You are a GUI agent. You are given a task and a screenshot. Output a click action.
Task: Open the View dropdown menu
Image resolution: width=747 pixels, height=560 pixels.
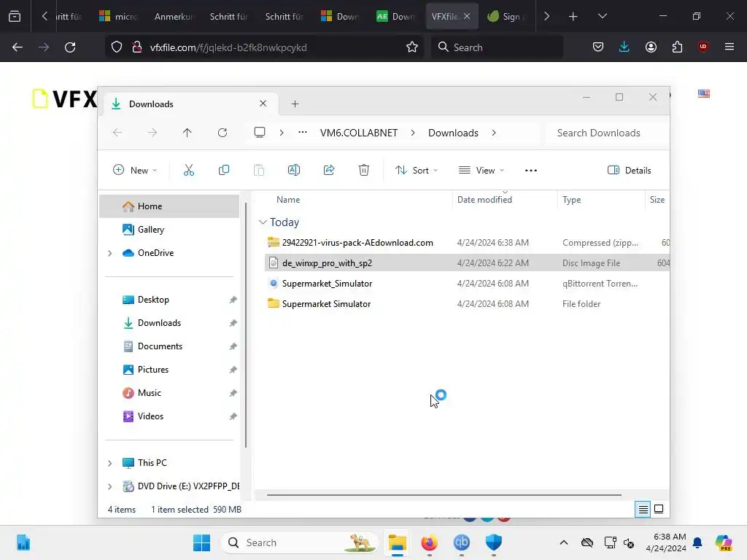click(481, 170)
